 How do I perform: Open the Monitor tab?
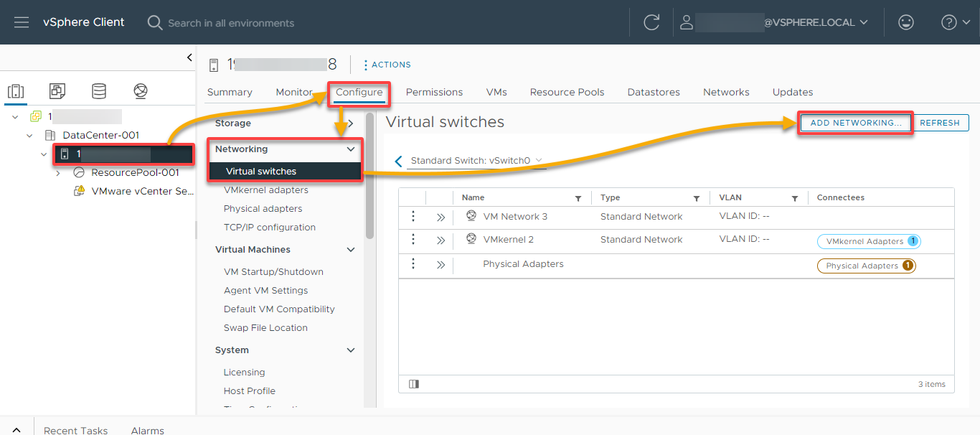point(294,92)
